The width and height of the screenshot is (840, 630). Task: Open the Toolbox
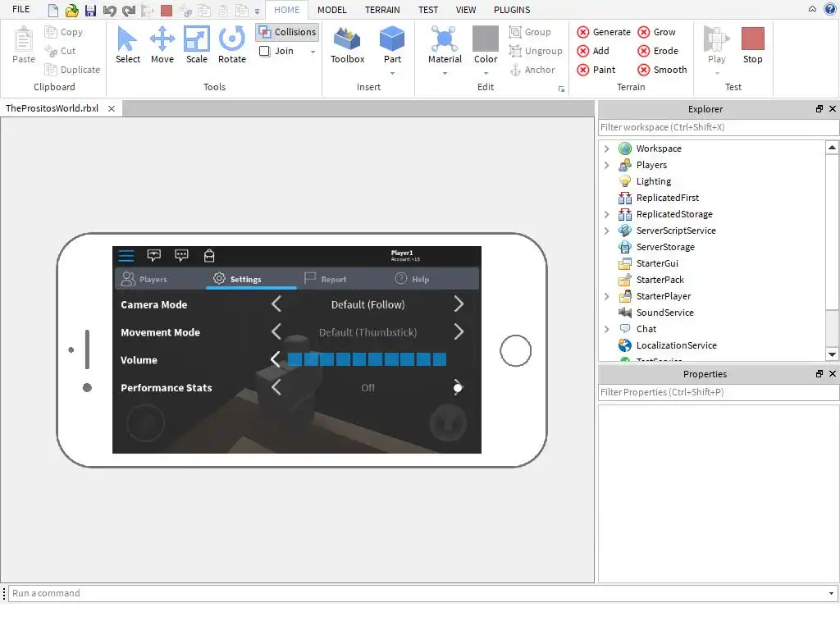pos(347,45)
